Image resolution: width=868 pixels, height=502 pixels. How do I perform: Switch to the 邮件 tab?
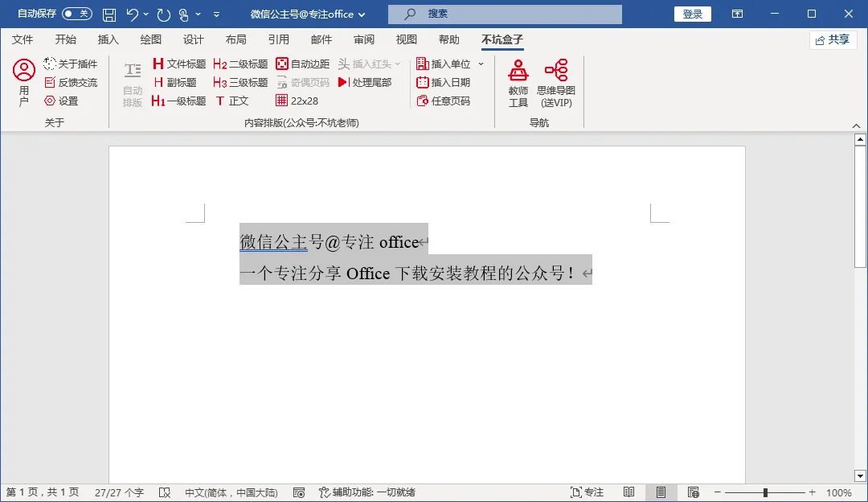point(321,39)
